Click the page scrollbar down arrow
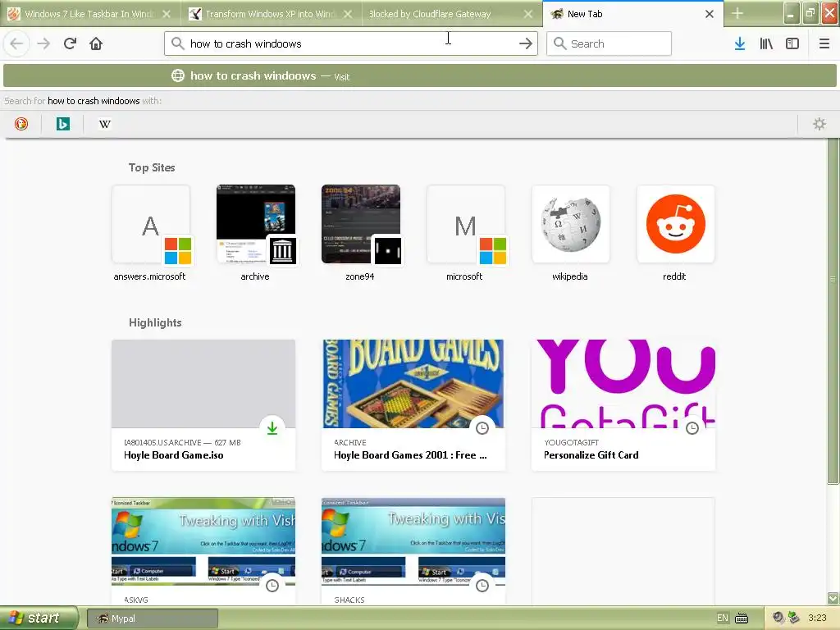Image resolution: width=840 pixels, height=630 pixels. 833,598
